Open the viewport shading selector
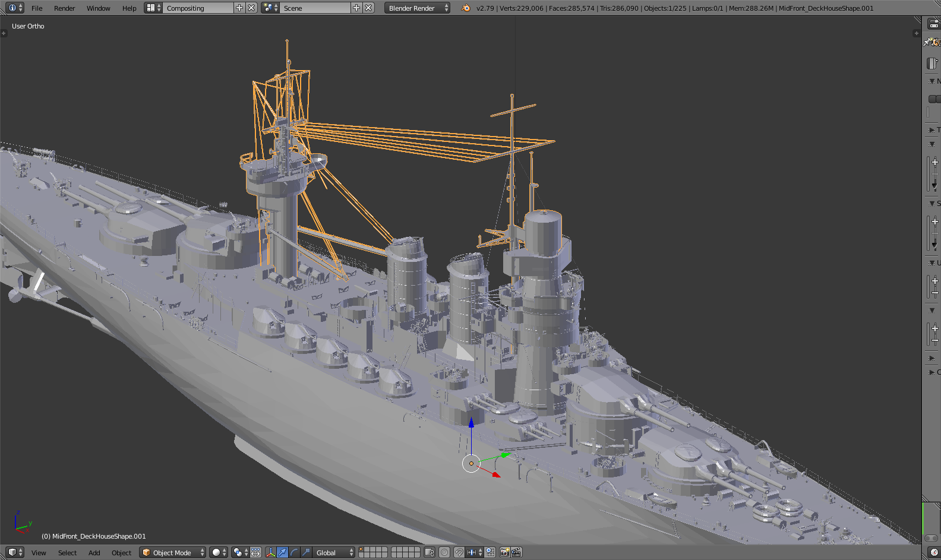The width and height of the screenshot is (941, 560). point(219,552)
